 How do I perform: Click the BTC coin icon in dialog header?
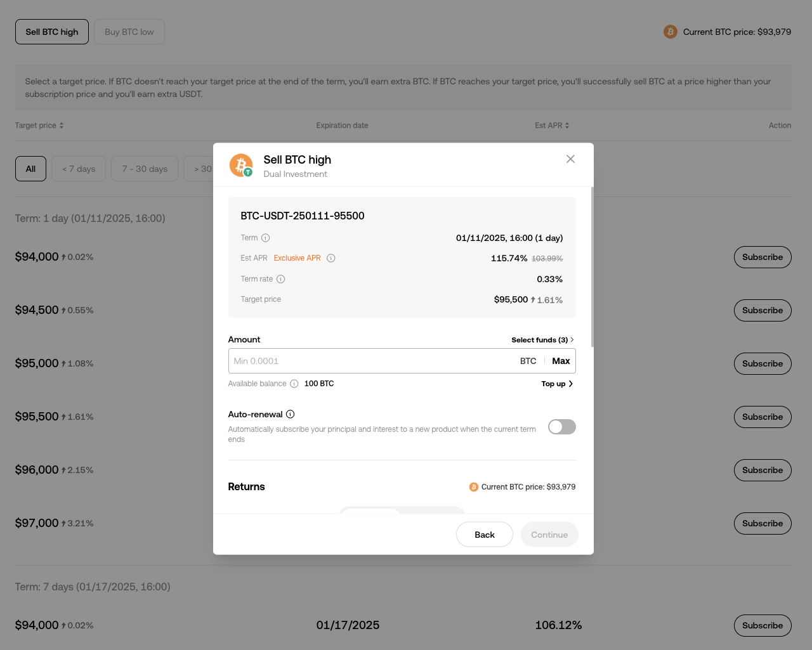[x=241, y=164]
